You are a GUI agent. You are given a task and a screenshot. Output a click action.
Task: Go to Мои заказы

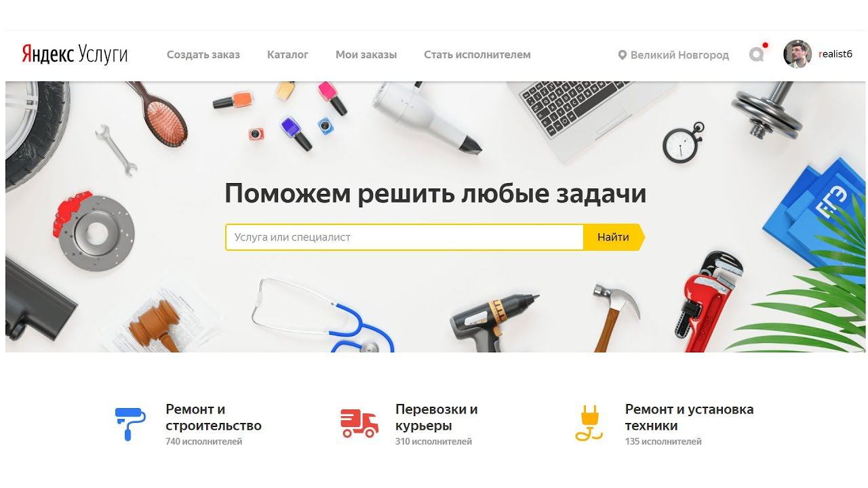[366, 55]
